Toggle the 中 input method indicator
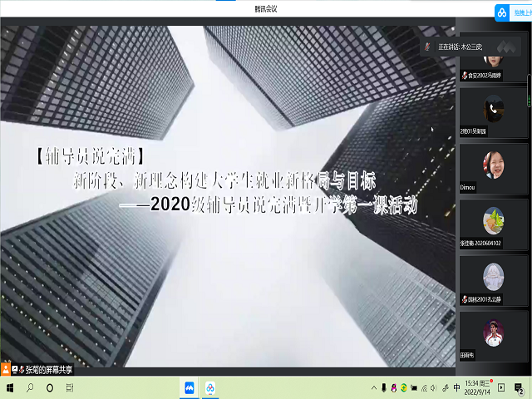Viewport: 532px width, 399px height. coord(456,388)
